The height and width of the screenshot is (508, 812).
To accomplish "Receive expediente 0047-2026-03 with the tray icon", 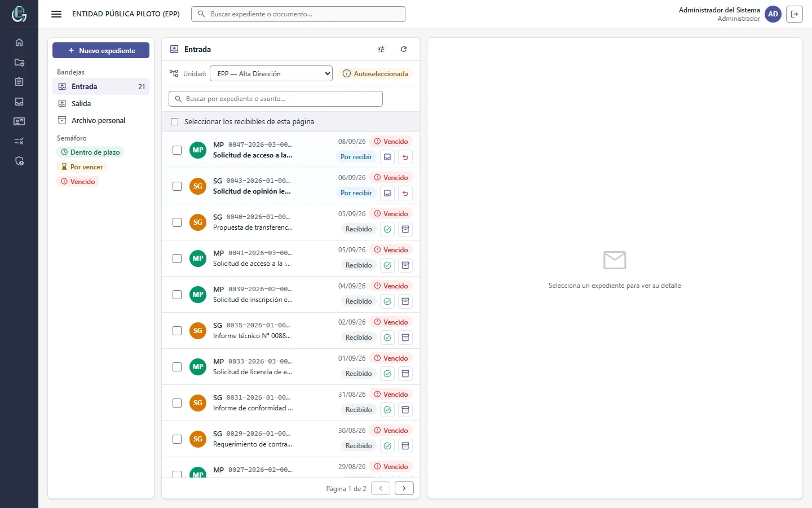I will 387,157.
